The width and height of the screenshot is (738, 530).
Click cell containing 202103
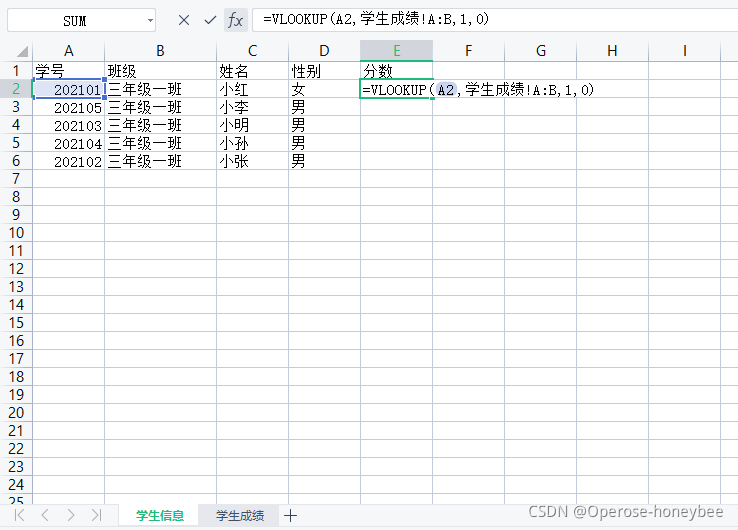coord(69,125)
